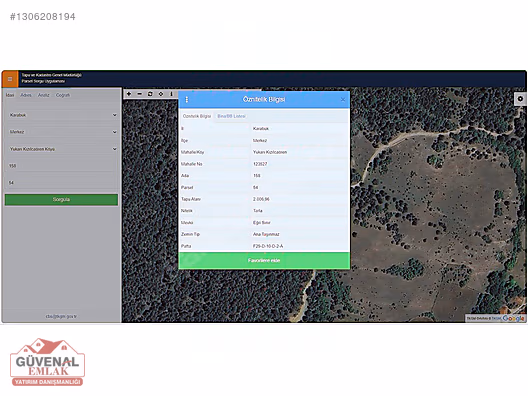Open the three-dot menu in Öznitelik Bilgisi
This screenshot has width=528, height=396.
[x=187, y=100]
